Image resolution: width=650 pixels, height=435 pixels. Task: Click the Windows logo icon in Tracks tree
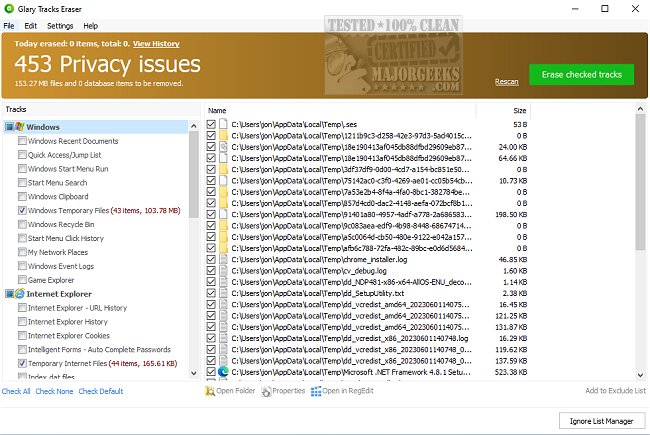click(20, 127)
